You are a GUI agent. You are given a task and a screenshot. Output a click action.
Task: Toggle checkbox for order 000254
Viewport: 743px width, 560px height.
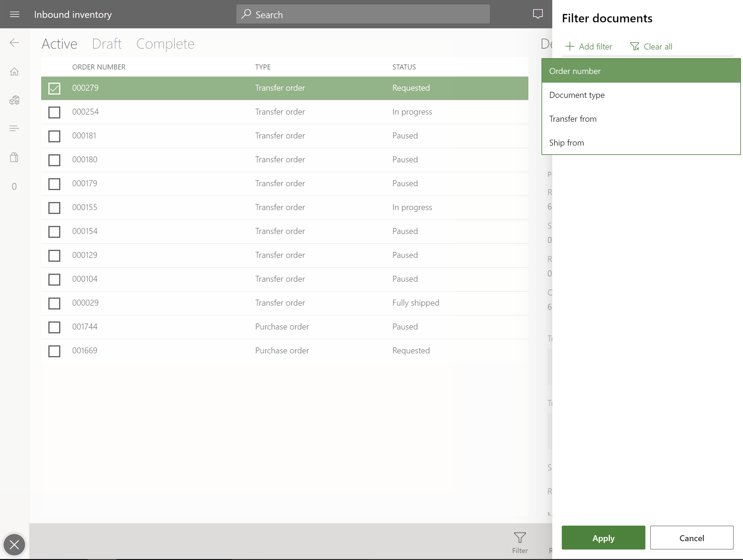(x=54, y=112)
